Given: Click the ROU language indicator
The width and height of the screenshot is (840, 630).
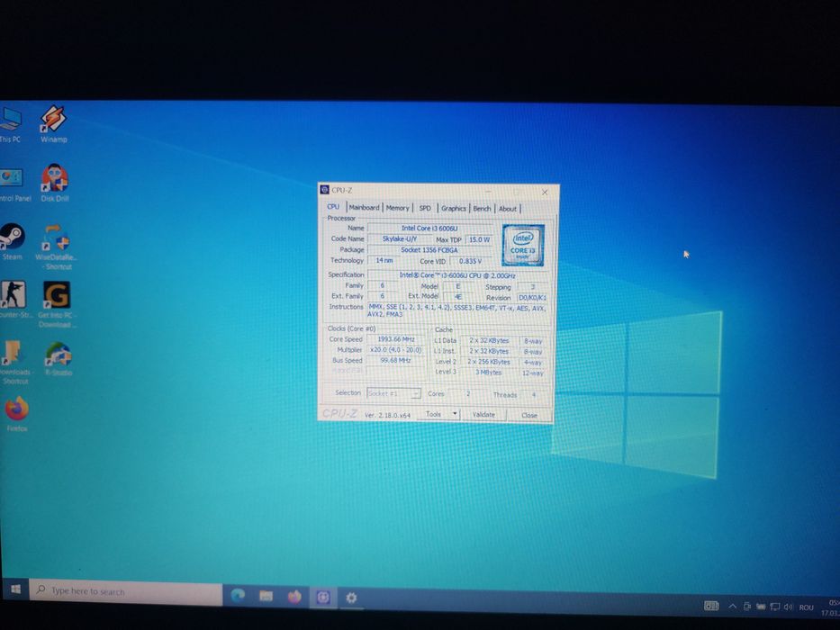Looking at the screenshot, I should (807, 607).
